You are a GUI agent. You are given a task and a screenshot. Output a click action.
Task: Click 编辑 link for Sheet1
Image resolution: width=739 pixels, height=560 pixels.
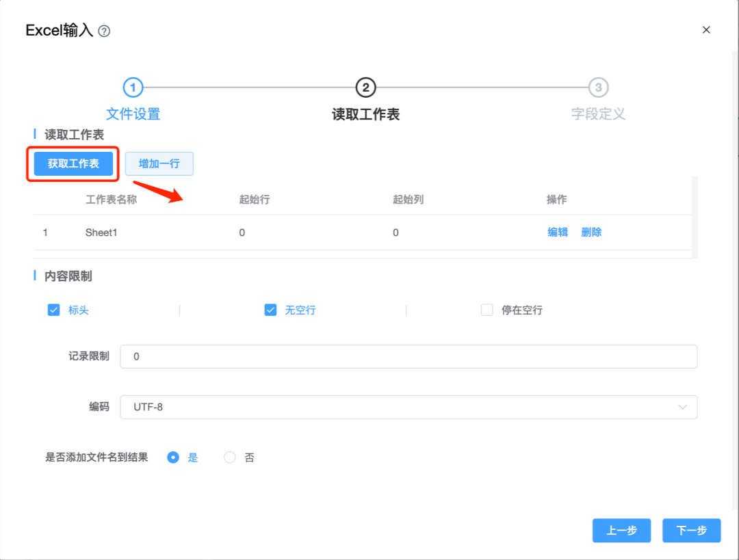point(558,232)
